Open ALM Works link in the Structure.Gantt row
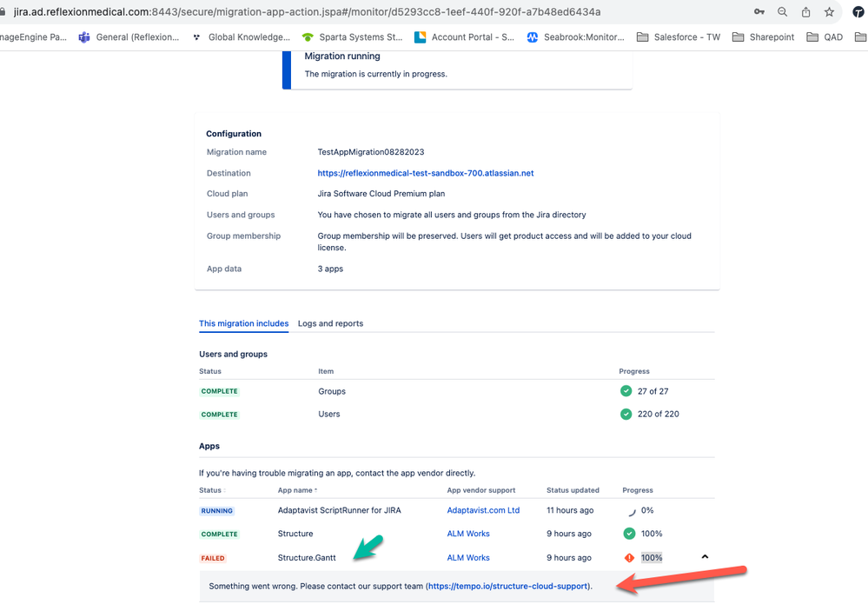This screenshot has width=868, height=611. tap(468, 558)
